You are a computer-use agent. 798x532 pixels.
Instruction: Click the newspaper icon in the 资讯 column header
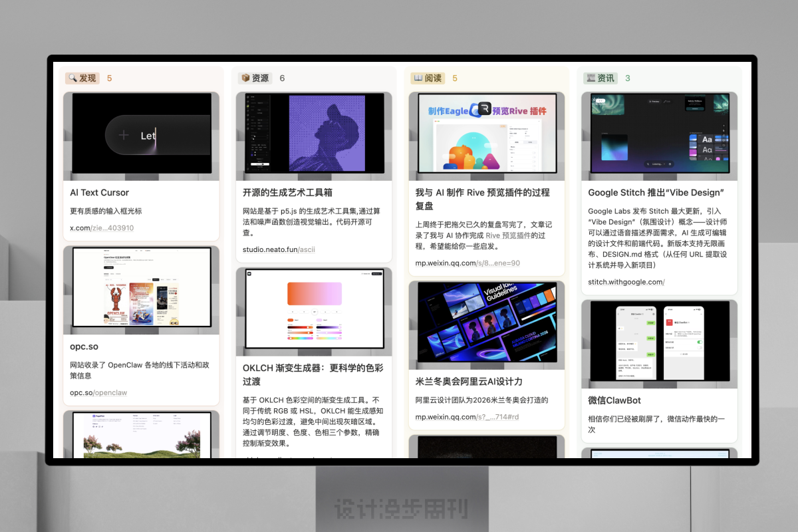[x=591, y=78]
